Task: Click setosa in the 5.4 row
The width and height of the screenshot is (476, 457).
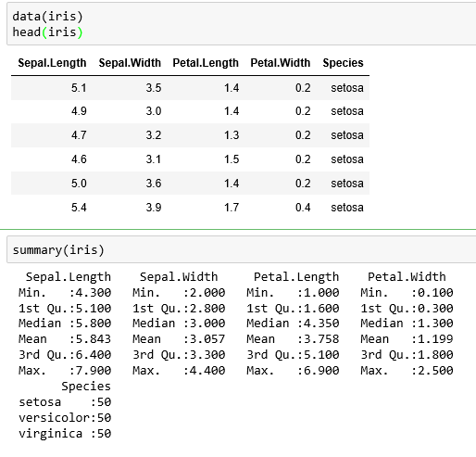Action: tap(347, 208)
